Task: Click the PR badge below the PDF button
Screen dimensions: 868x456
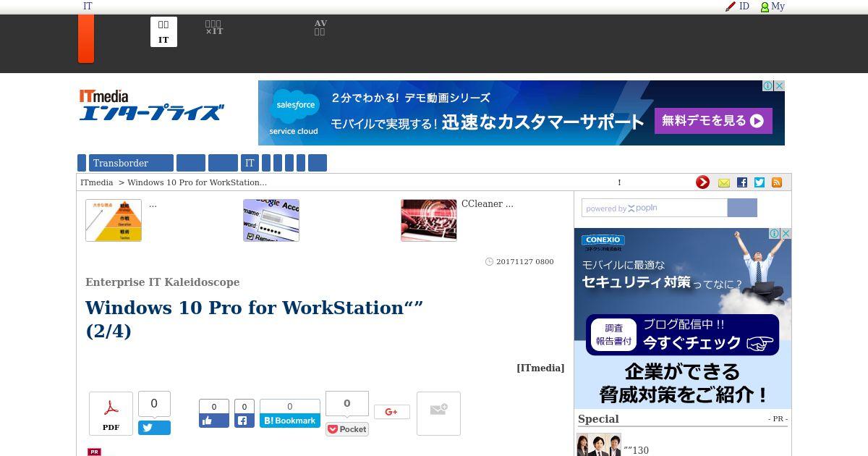Action: click(x=94, y=452)
